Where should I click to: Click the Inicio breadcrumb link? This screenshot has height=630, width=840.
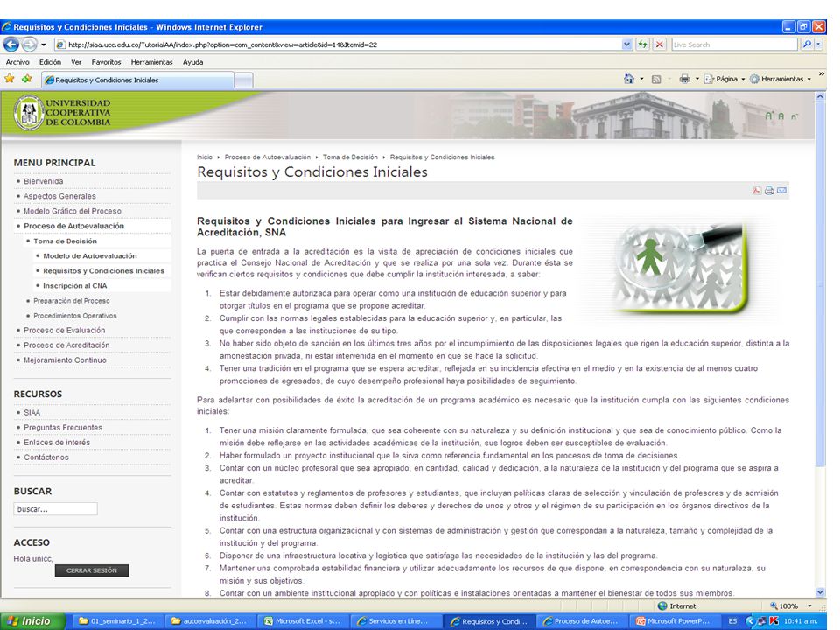coord(204,157)
